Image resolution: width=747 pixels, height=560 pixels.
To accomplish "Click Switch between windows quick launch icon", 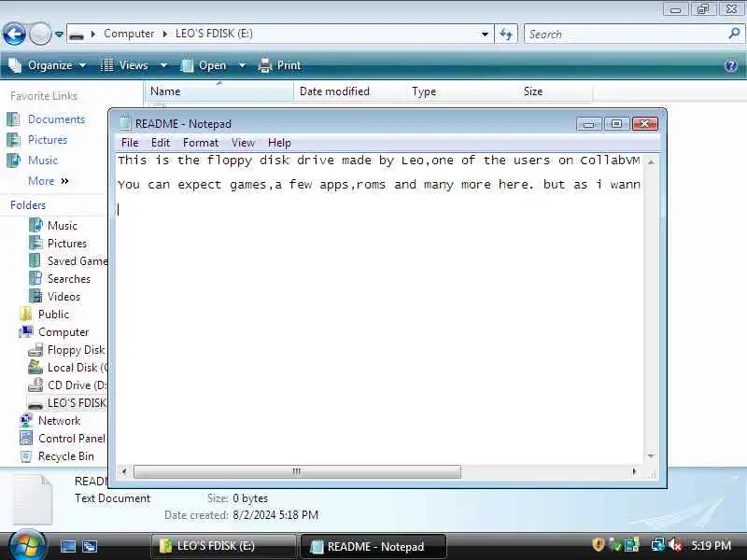I will 89,546.
